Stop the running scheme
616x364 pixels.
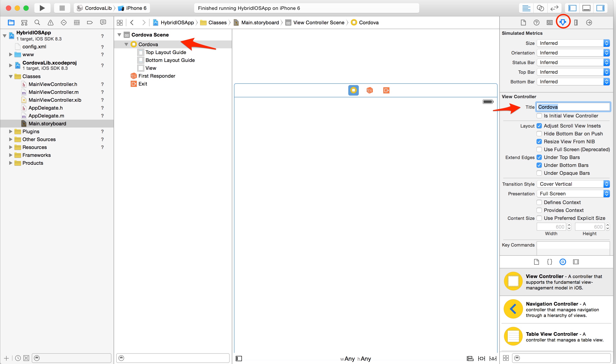[x=62, y=8]
